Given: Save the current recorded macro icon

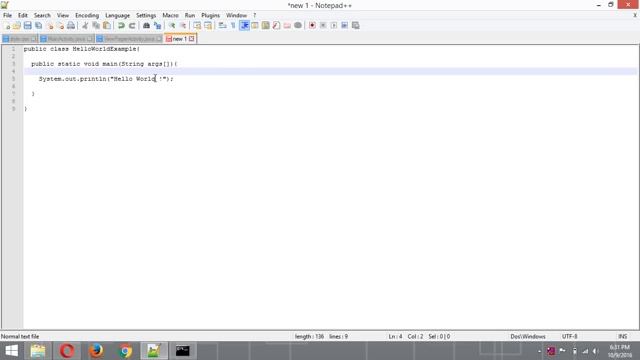Looking at the screenshot, I should [356, 26].
